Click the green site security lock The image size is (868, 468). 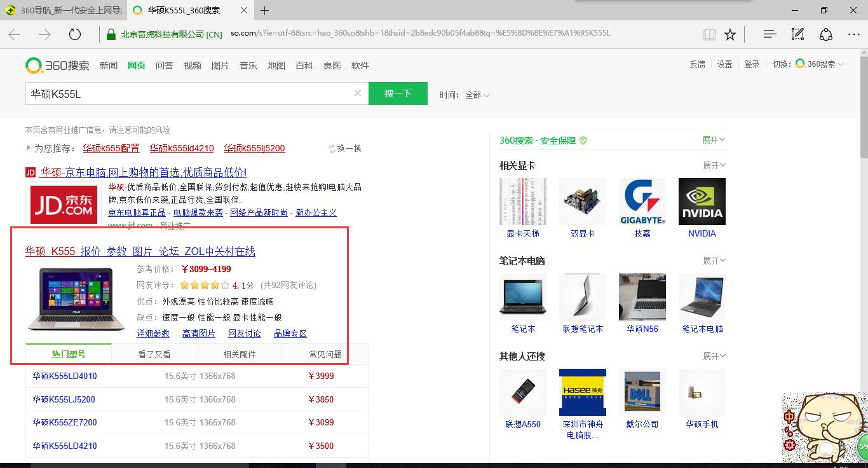(110, 34)
